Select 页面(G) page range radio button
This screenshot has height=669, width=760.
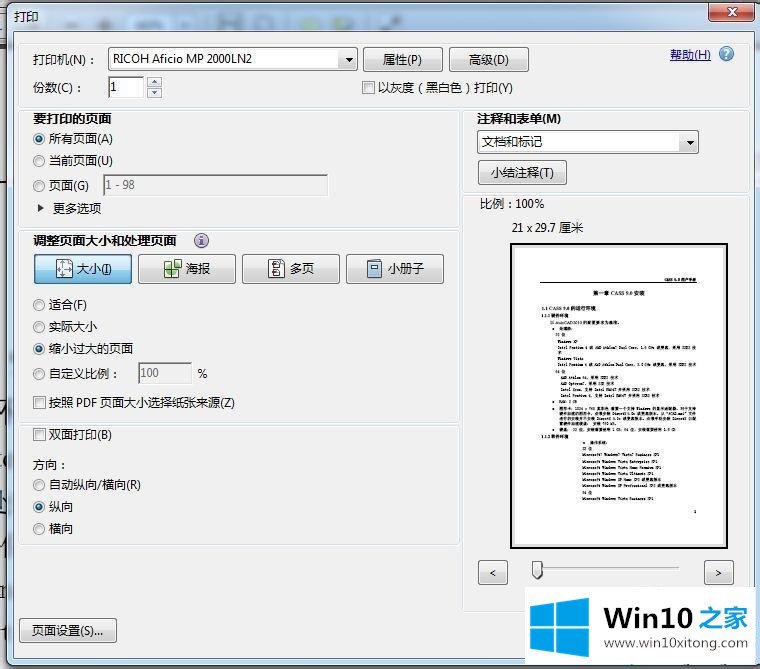pyautogui.click(x=39, y=186)
